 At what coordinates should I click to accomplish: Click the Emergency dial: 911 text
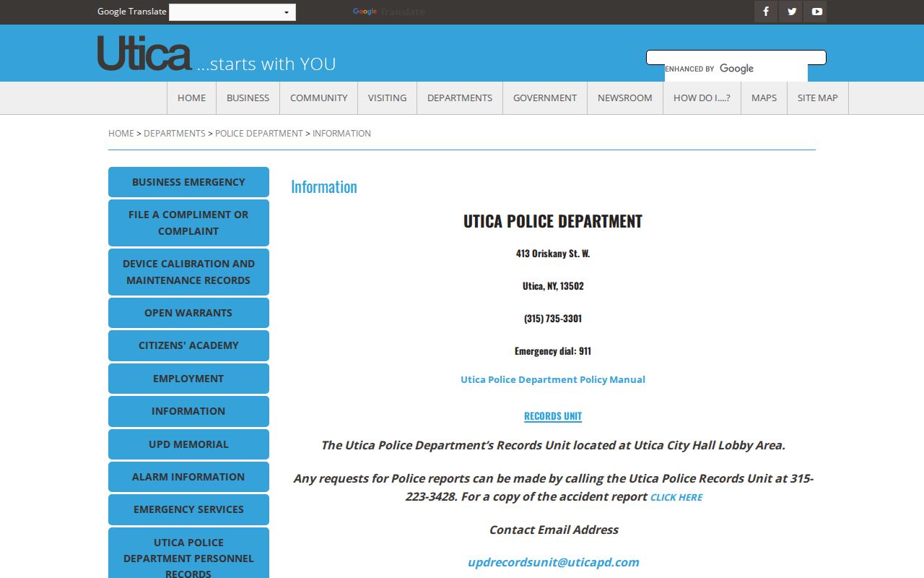tap(553, 351)
